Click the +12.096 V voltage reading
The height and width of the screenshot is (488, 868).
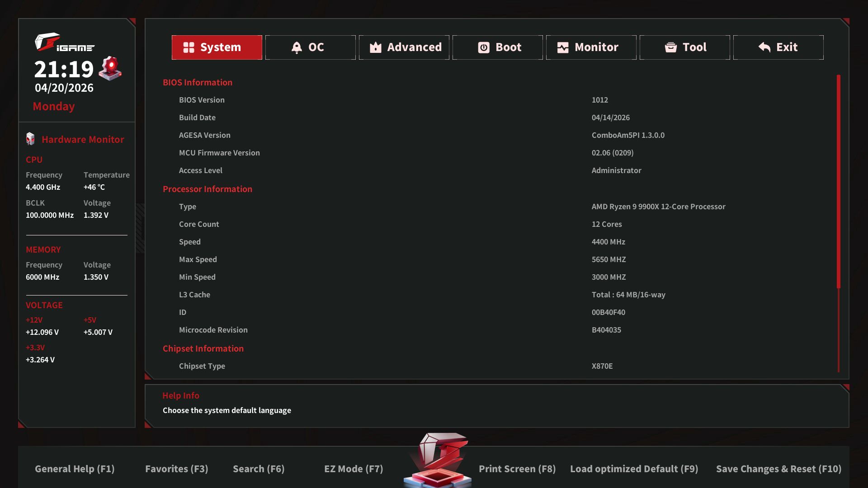42,332
